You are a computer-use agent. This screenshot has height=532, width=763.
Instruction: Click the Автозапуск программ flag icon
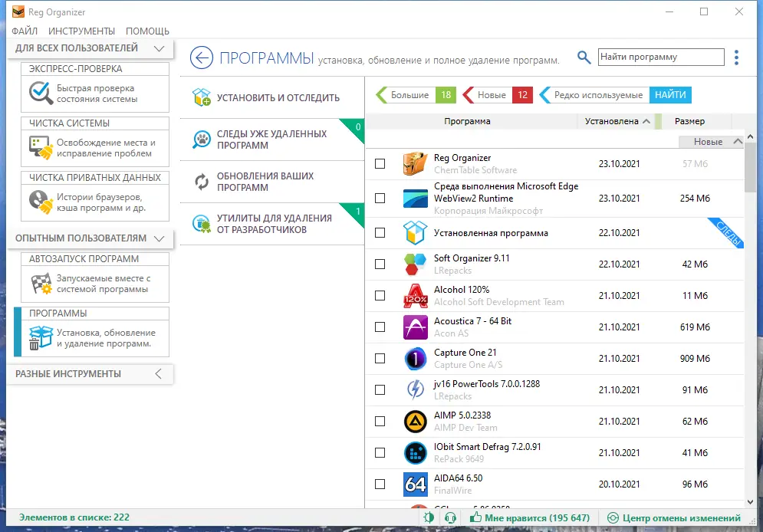[x=41, y=284]
